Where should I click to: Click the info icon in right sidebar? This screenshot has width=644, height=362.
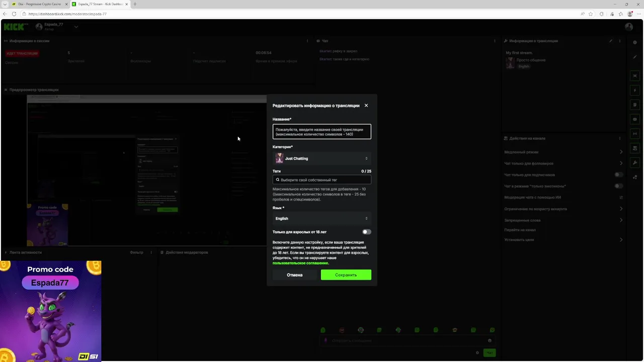pos(635,43)
